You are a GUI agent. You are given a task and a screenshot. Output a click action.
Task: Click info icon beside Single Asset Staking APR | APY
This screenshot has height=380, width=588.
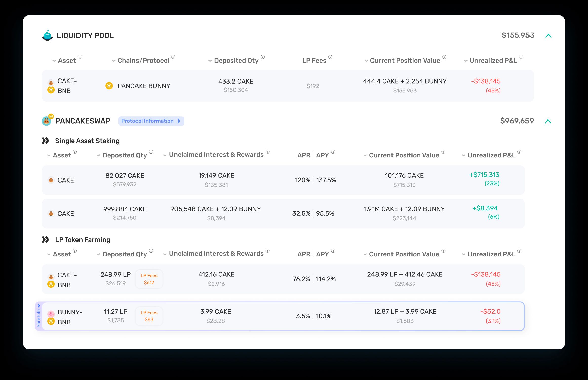tap(333, 152)
